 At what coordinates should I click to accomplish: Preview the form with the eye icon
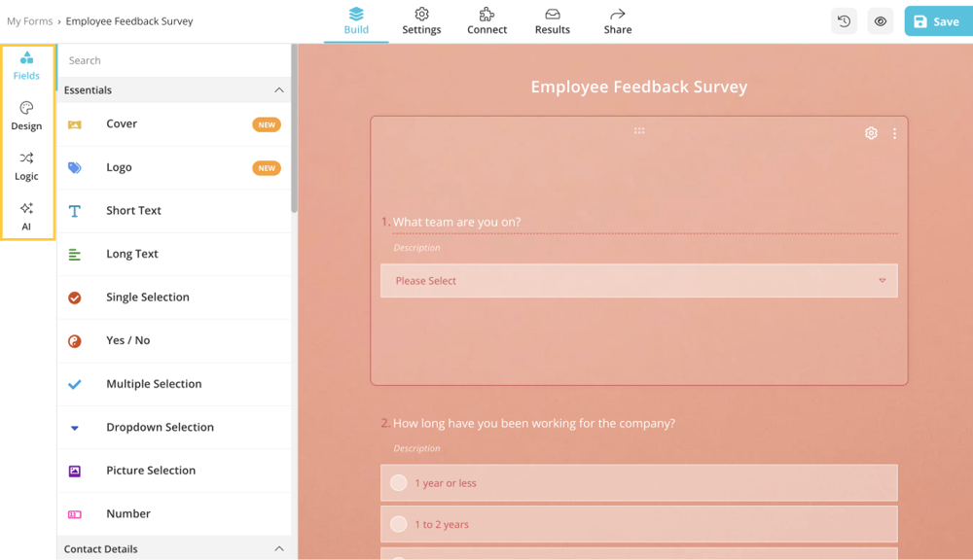(x=880, y=20)
